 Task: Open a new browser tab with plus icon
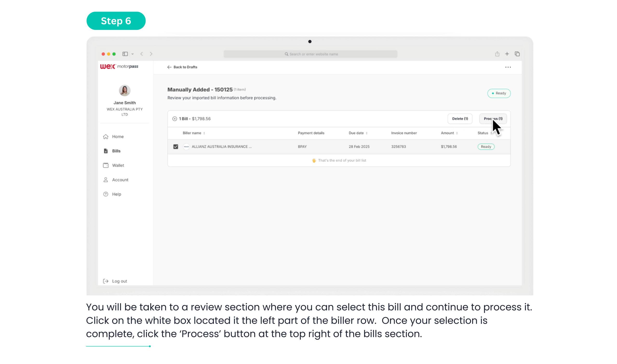(507, 54)
